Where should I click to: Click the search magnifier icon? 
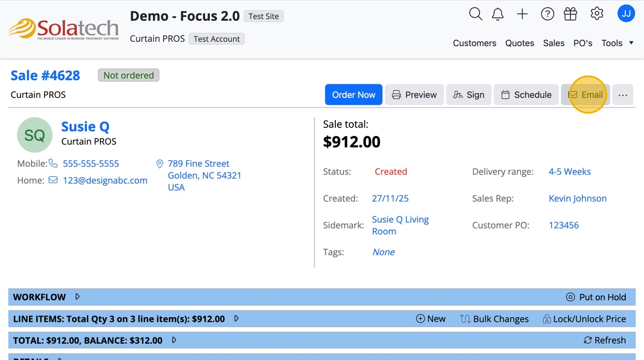475,14
